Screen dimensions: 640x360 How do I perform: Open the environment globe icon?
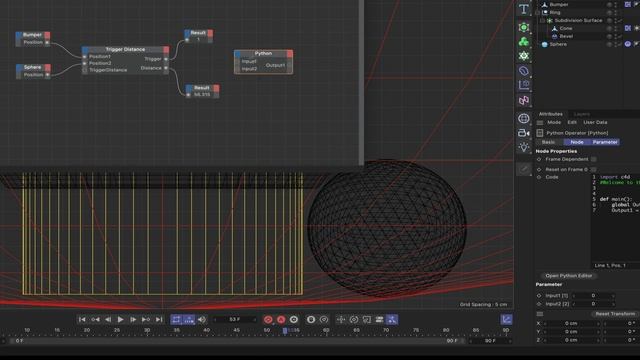click(524, 118)
